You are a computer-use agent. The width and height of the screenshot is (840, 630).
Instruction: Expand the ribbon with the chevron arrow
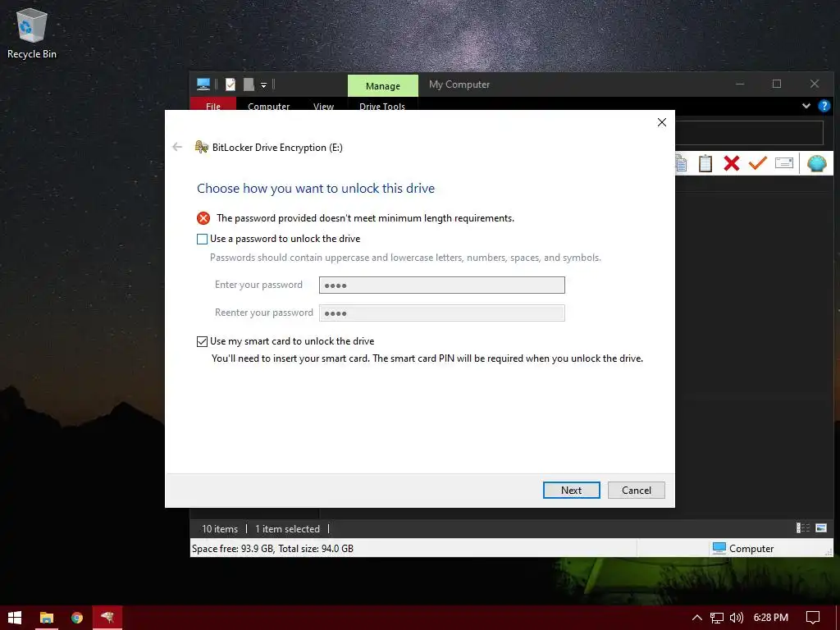[806, 106]
